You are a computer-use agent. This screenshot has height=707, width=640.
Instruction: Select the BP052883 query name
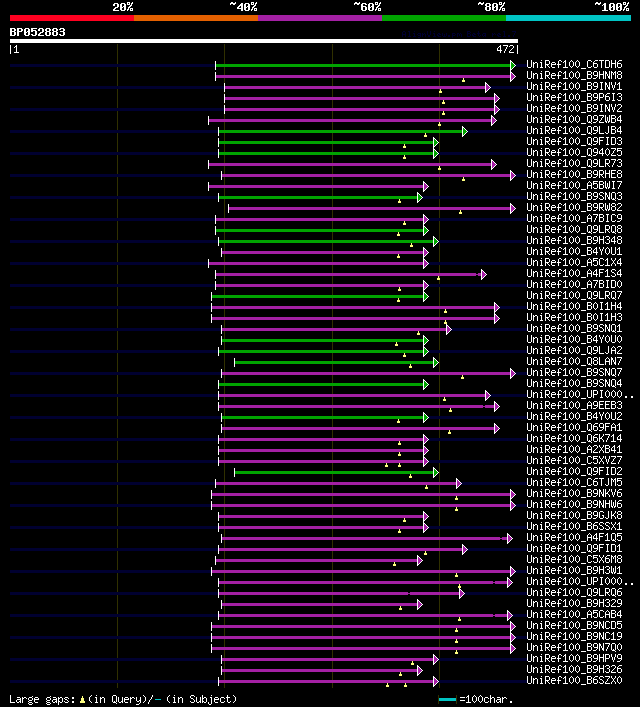click(x=37, y=32)
